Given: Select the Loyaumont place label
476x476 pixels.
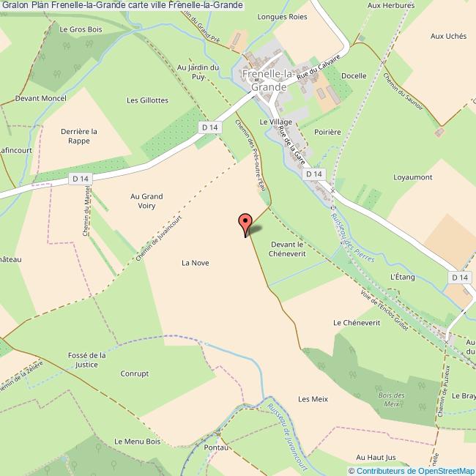Looking at the screenshot, I should pyautogui.click(x=412, y=177).
